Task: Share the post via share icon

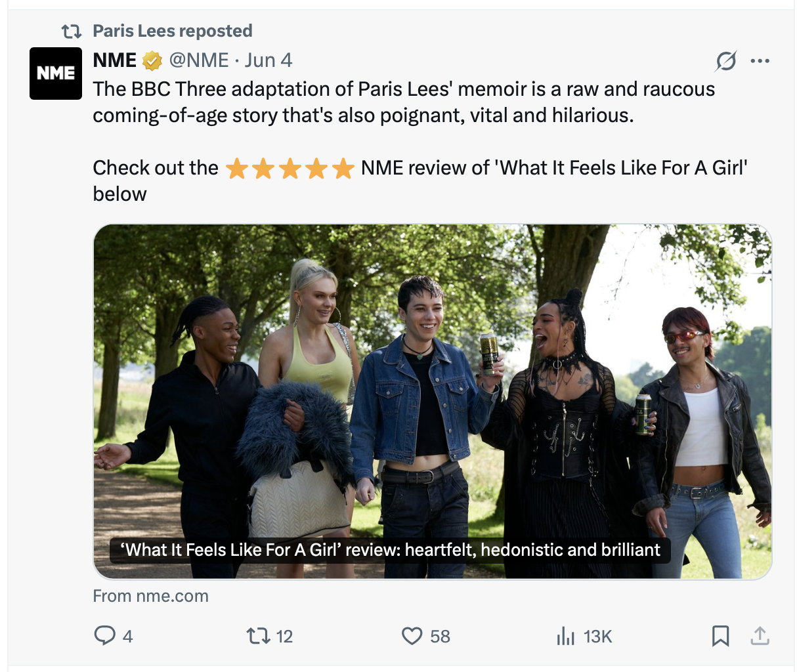Action: click(x=760, y=636)
